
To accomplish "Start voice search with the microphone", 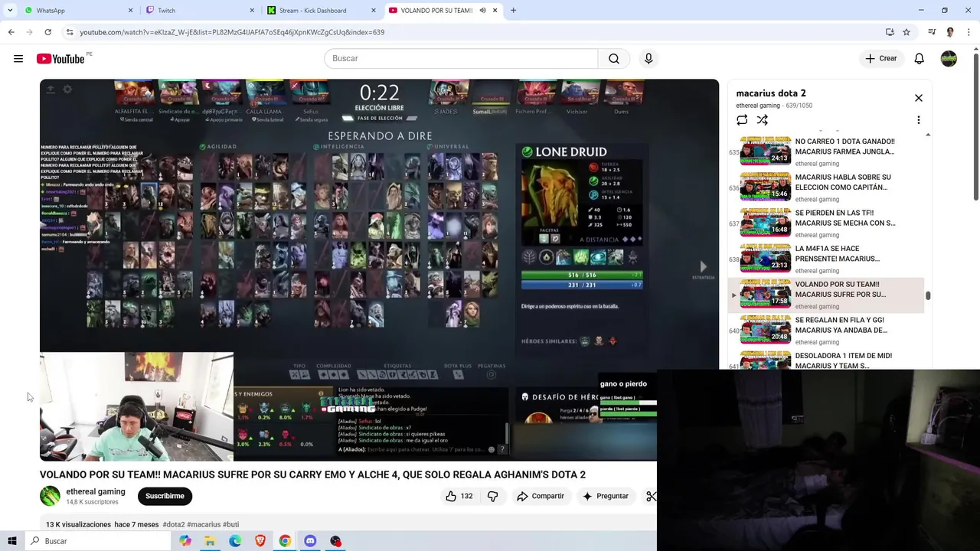I will pyautogui.click(x=648, y=58).
